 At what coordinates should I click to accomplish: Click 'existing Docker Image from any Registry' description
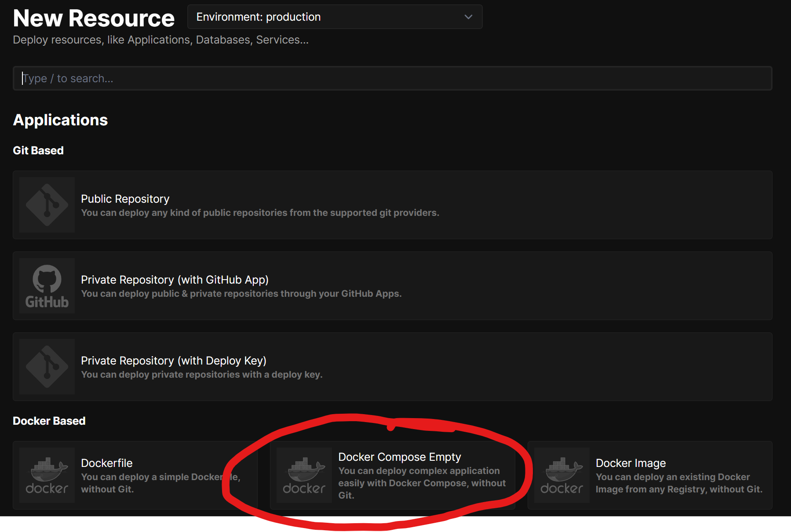[679, 483]
